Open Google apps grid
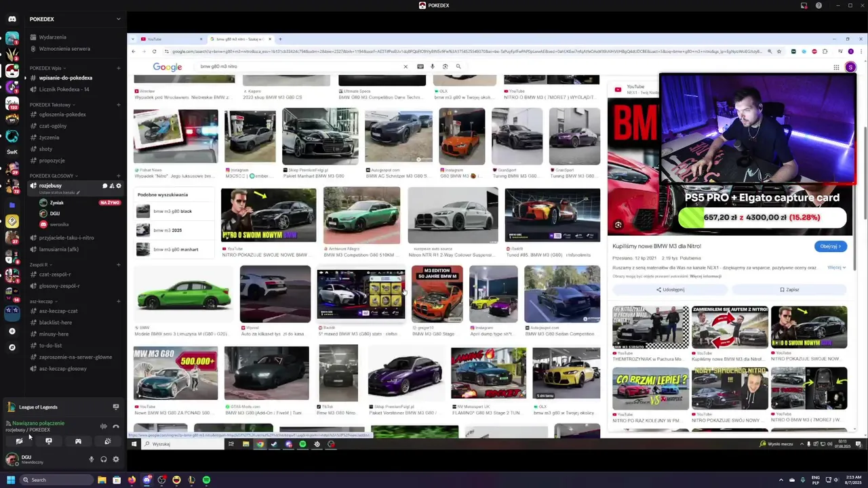This screenshot has width=868, height=488. [x=836, y=67]
